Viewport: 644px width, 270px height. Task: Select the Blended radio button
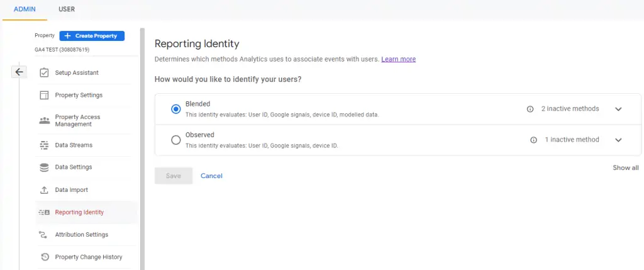[x=176, y=109]
